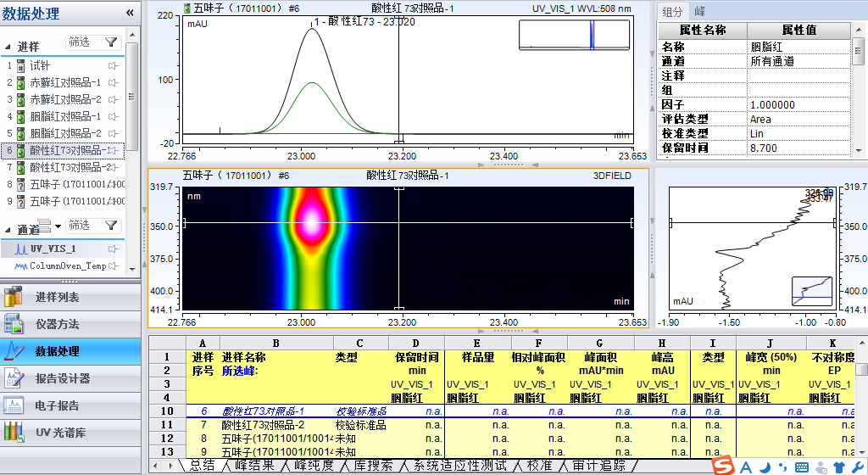Open the 峰纯度 sheet tab
Screen dimensions: 868x475
click(x=314, y=466)
